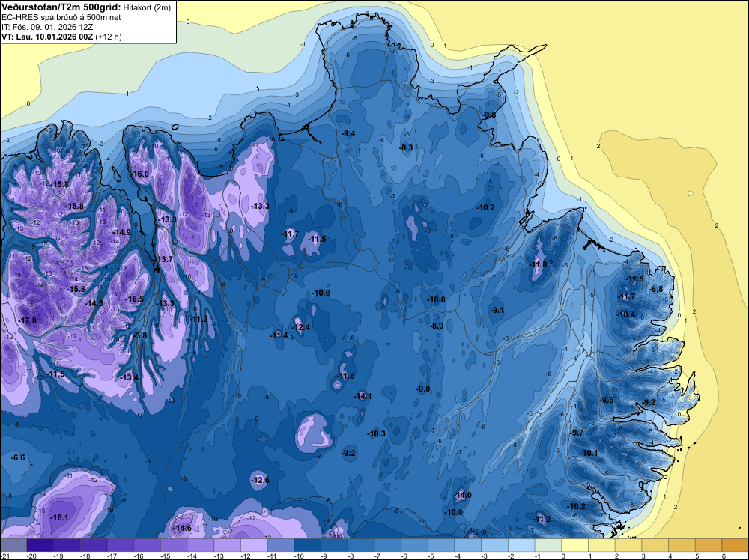
Task: Click the -10.1 temperature reading
Action: tap(589, 453)
